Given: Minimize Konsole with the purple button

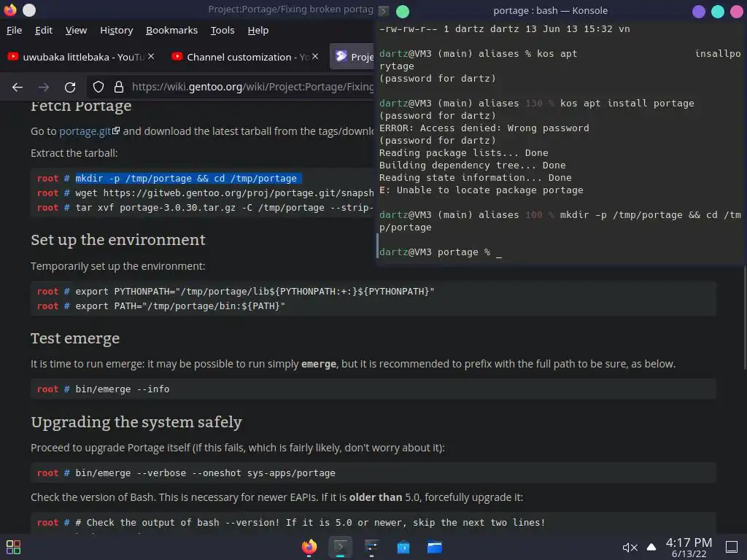Looking at the screenshot, I should [699, 11].
